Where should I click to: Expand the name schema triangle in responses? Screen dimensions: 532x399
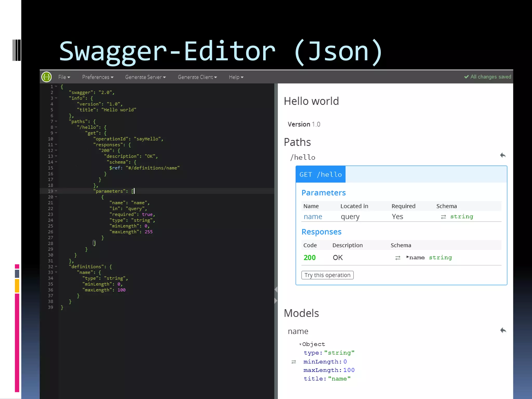408,257
